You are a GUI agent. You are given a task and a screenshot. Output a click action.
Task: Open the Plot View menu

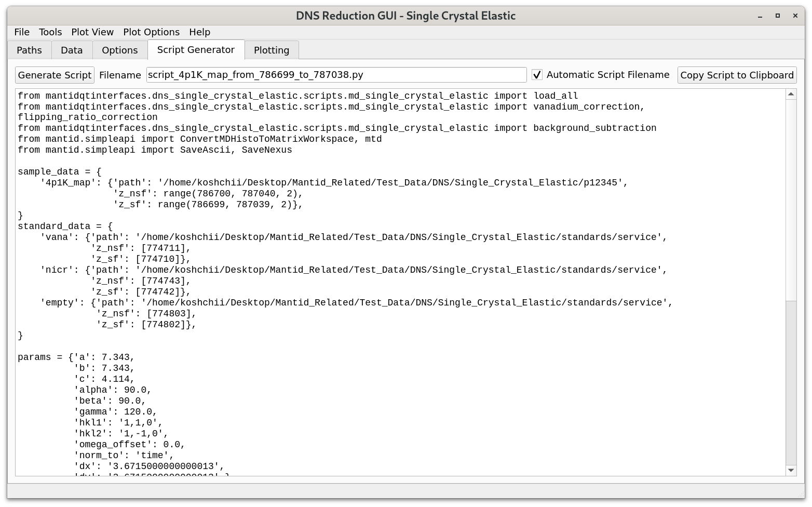(x=92, y=32)
